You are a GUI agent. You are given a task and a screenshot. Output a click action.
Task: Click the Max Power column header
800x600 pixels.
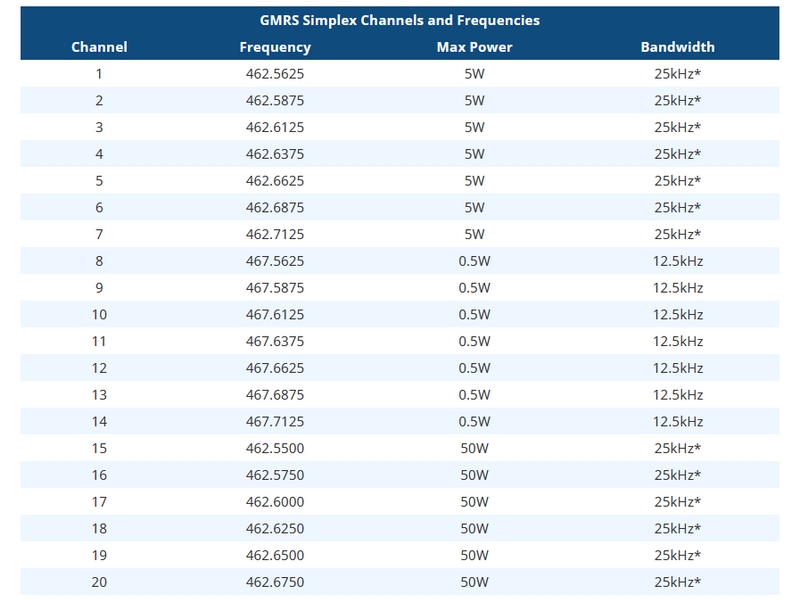pos(475,47)
